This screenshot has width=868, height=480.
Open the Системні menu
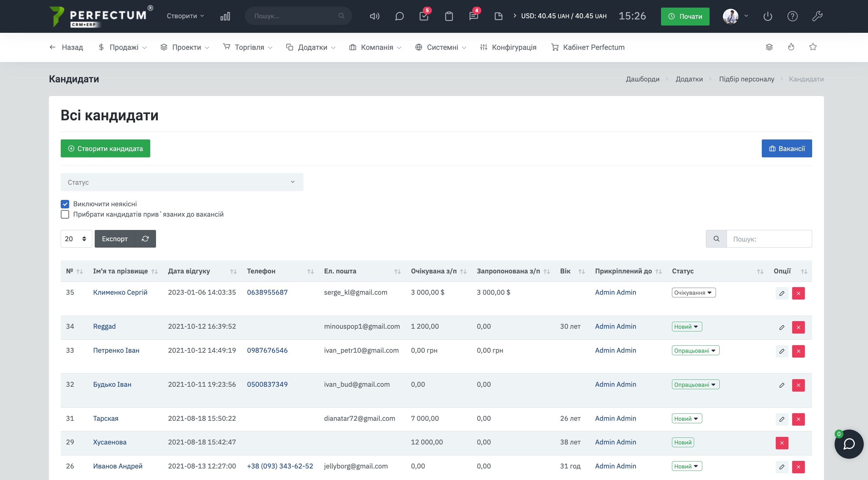point(440,47)
